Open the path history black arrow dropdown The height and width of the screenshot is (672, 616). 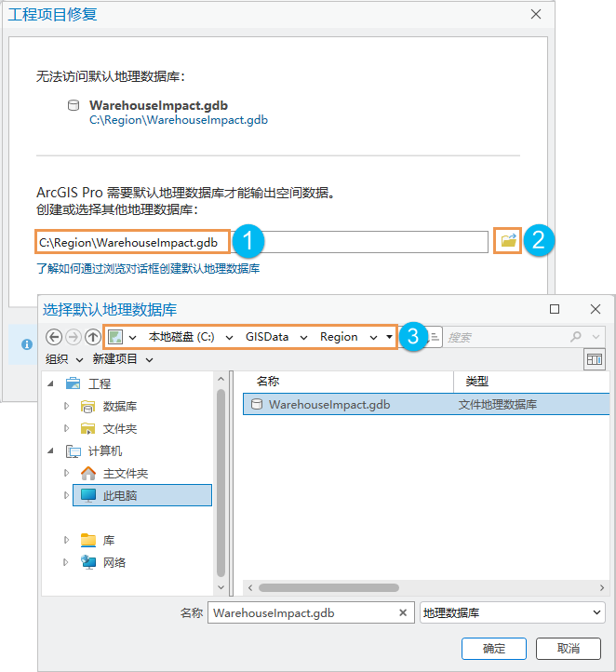click(389, 337)
